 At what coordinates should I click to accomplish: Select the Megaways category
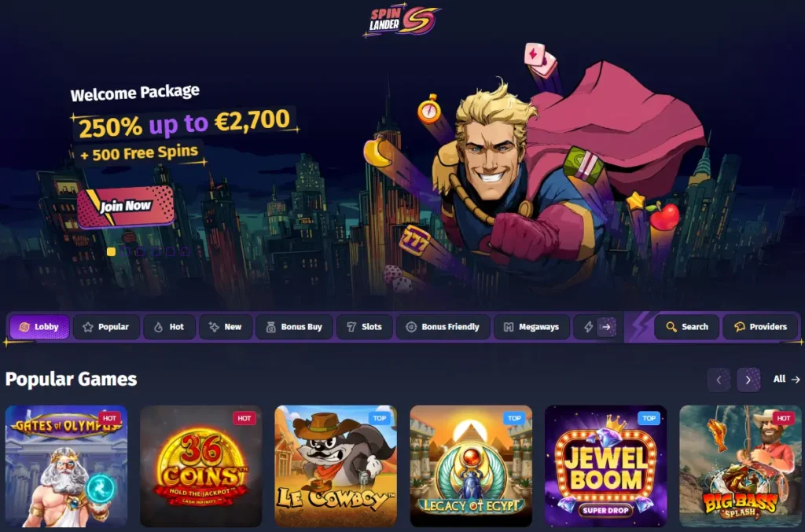pyautogui.click(x=531, y=327)
